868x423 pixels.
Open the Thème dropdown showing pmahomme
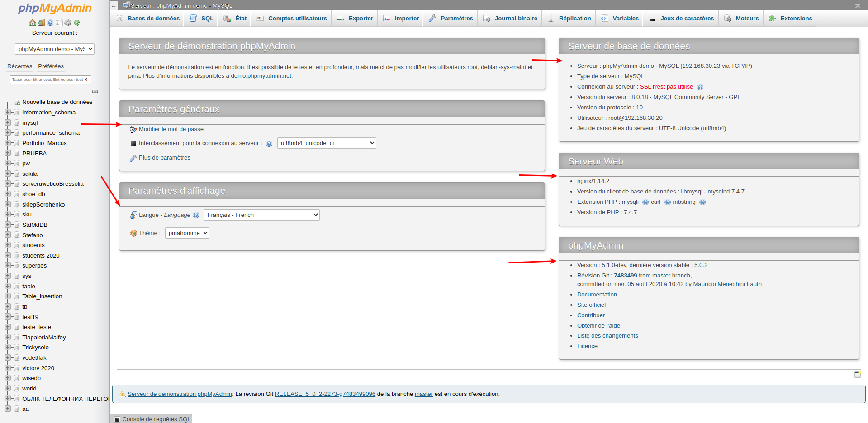(186, 233)
